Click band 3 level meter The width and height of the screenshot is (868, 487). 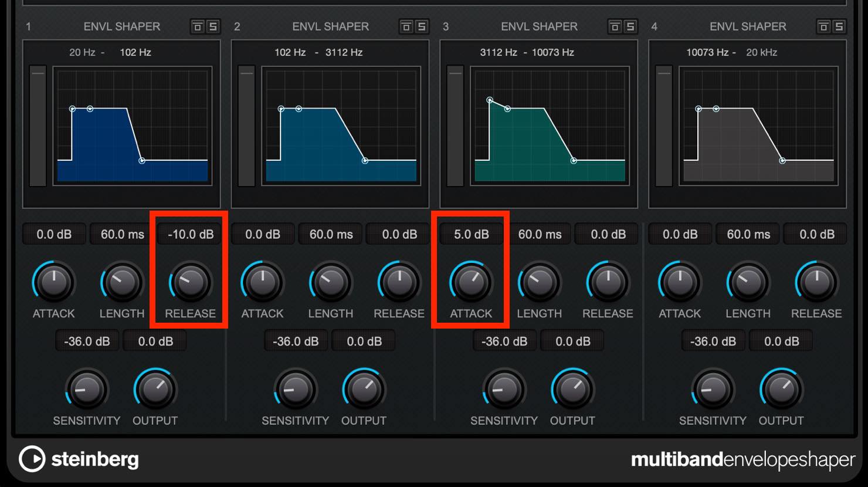(x=455, y=126)
